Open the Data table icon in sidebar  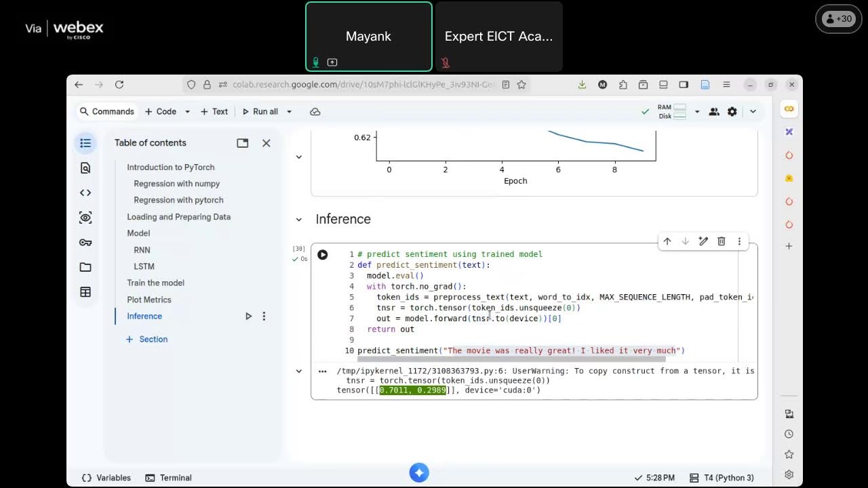coord(85,292)
